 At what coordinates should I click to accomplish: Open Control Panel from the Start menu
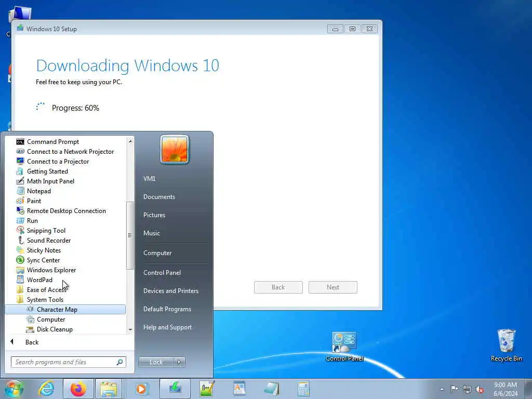pos(162,273)
